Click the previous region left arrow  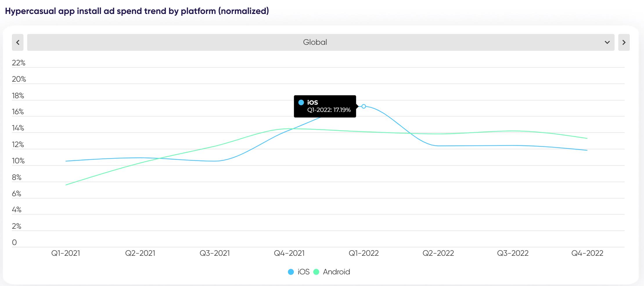(x=18, y=42)
